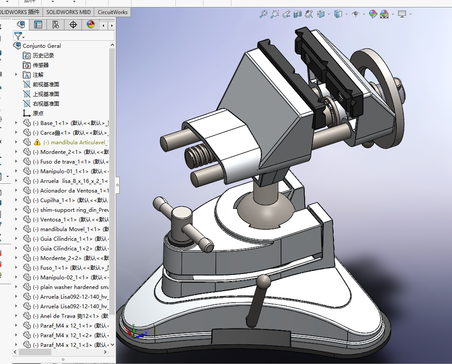Select Acionador da Ventosa_1 part

coord(70,191)
